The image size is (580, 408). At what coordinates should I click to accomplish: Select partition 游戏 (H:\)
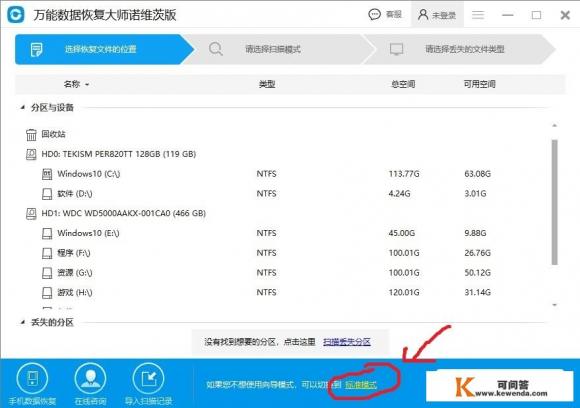[x=75, y=293]
